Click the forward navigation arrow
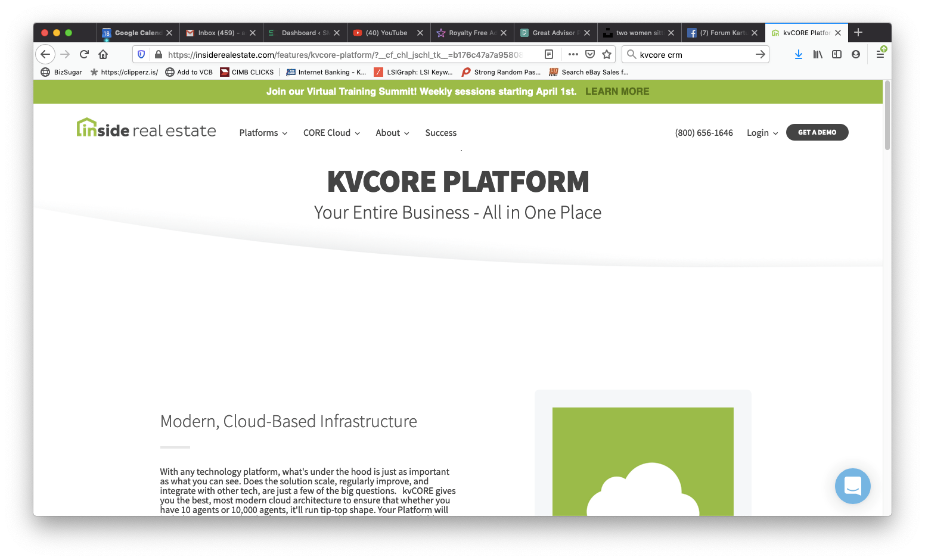 click(65, 54)
